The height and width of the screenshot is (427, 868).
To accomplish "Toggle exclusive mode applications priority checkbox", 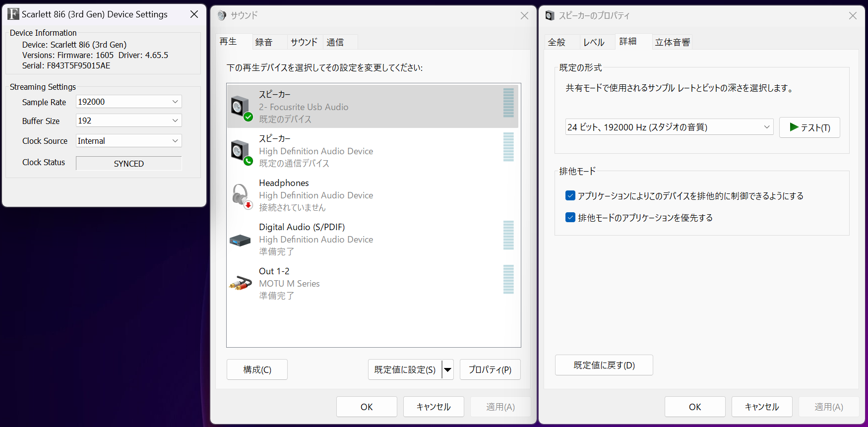I will (570, 217).
